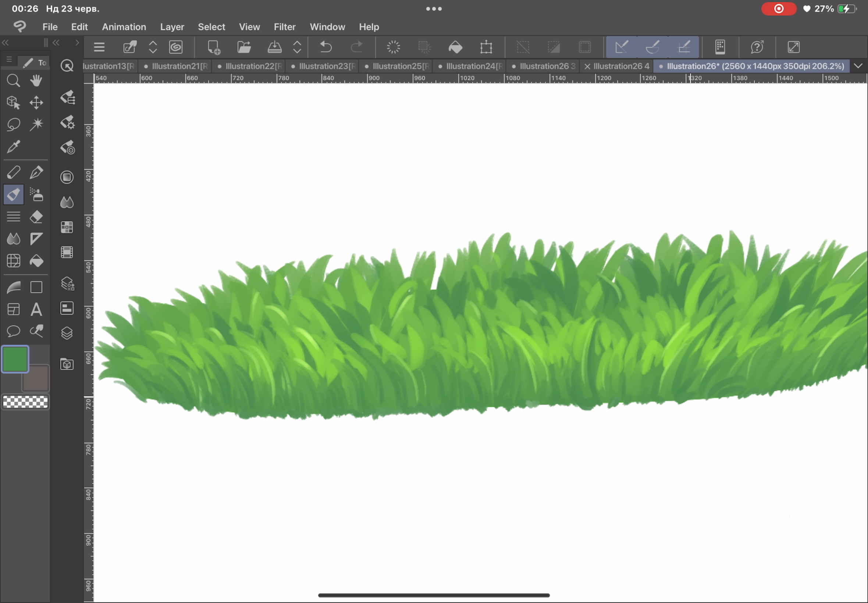Select the transparent checkered color swatch
Screen dimensions: 868x603
[25, 402]
